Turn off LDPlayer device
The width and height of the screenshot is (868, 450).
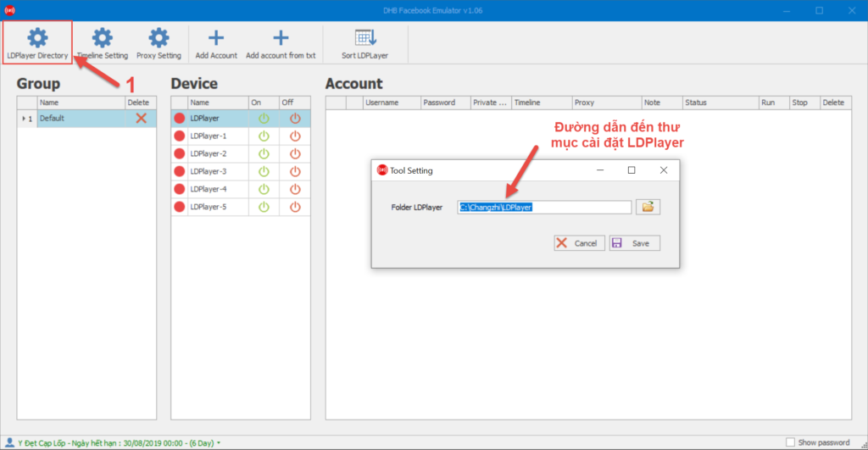[295, 118]
